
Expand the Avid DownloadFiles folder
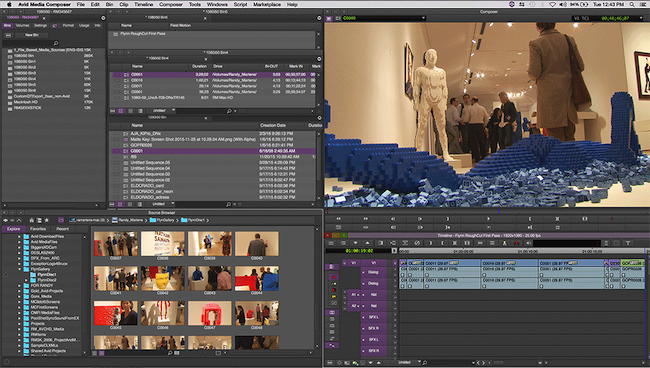pos(19,237)
